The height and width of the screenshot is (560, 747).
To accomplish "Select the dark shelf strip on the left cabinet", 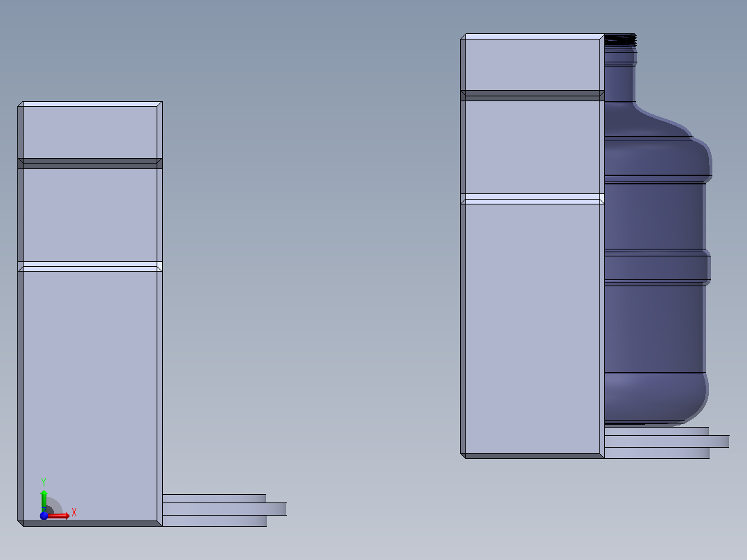I will coord(90,164).
